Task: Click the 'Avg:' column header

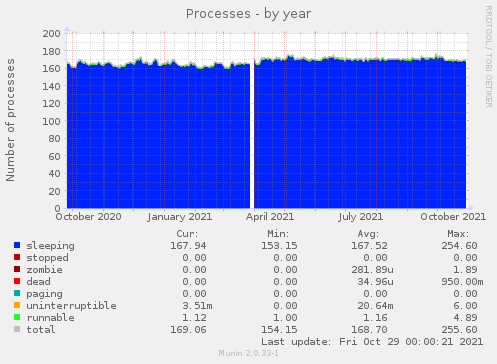Action: 368,234
